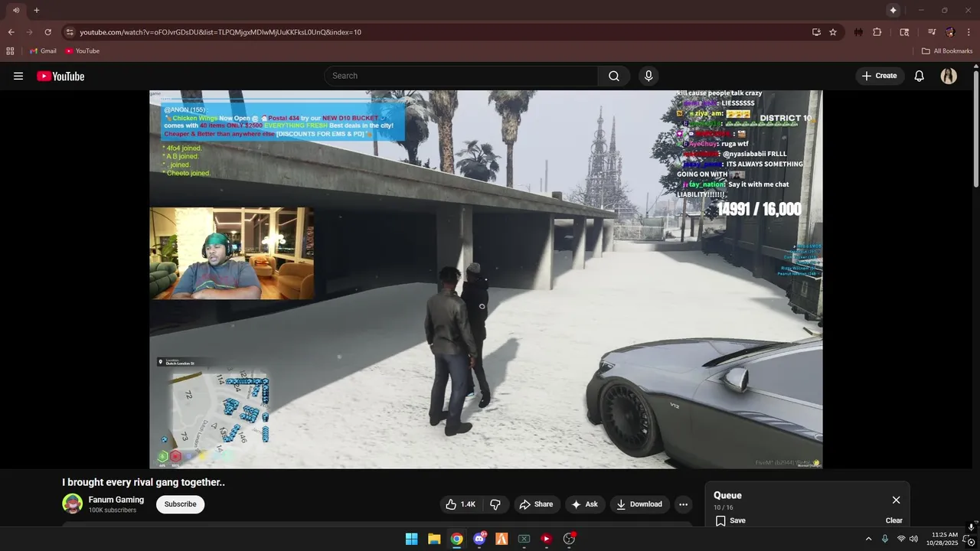Download the video
Image resolution: width=980 pixels, height=551 pixels.
pos(639,504)
